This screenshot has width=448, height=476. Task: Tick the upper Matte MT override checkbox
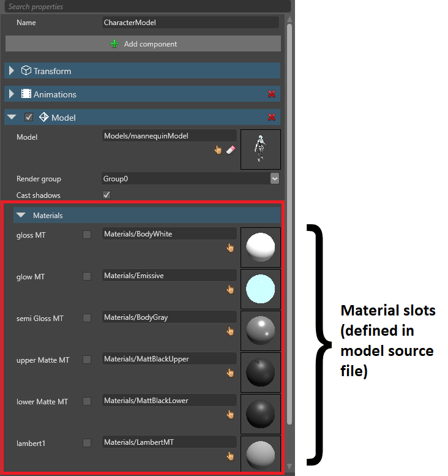87,360
